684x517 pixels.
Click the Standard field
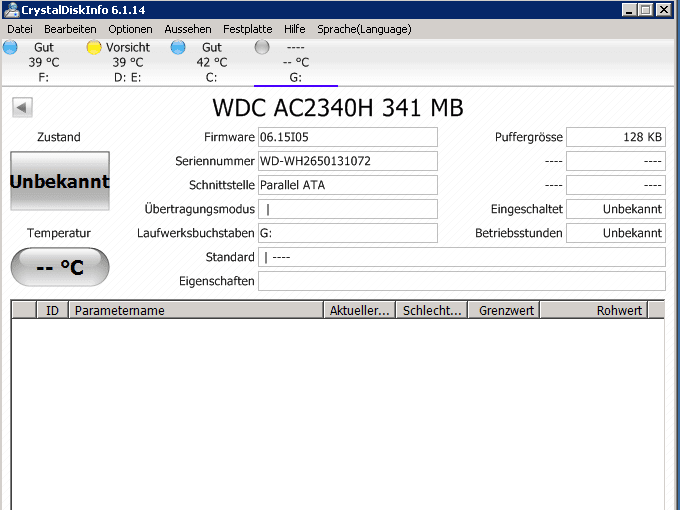462,257
